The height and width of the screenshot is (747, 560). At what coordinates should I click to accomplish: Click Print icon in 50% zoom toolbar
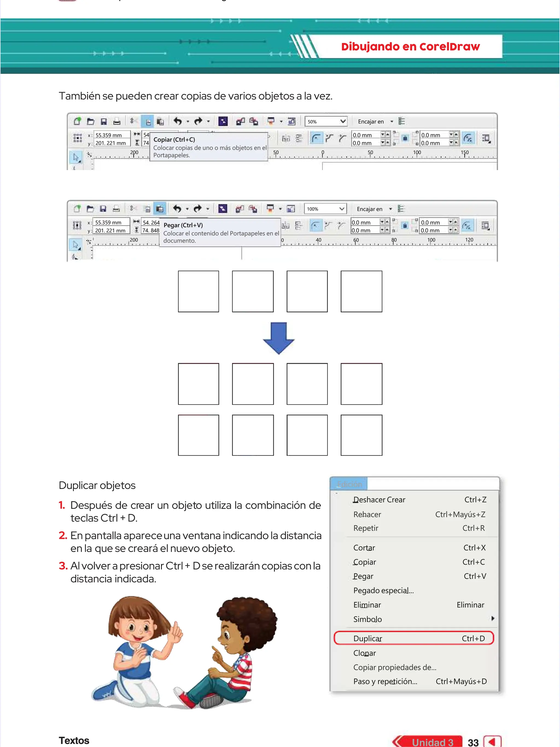point(117,121)
